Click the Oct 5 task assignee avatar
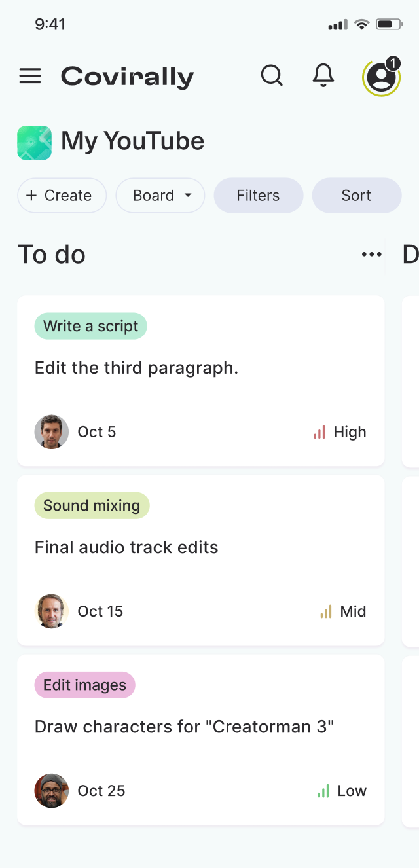The height and width of the screenshot is (868, 419). pos(52,432)
